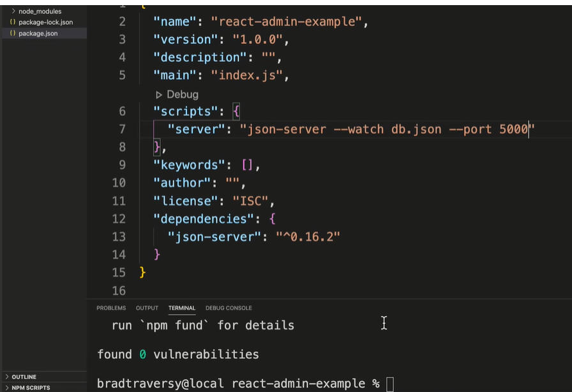Click the "json-server" dependency key
572x392 pixels.
tap(214, 237)
